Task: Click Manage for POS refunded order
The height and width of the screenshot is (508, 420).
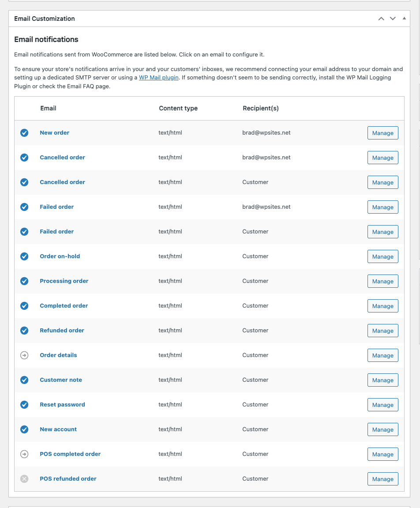Action: point(382,479)
